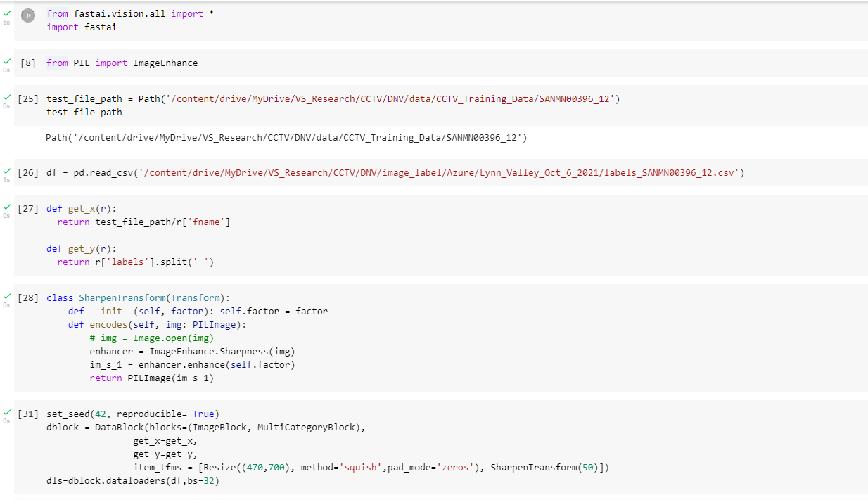Click commented '# img = Image.open(img)' line

[152, 338]
